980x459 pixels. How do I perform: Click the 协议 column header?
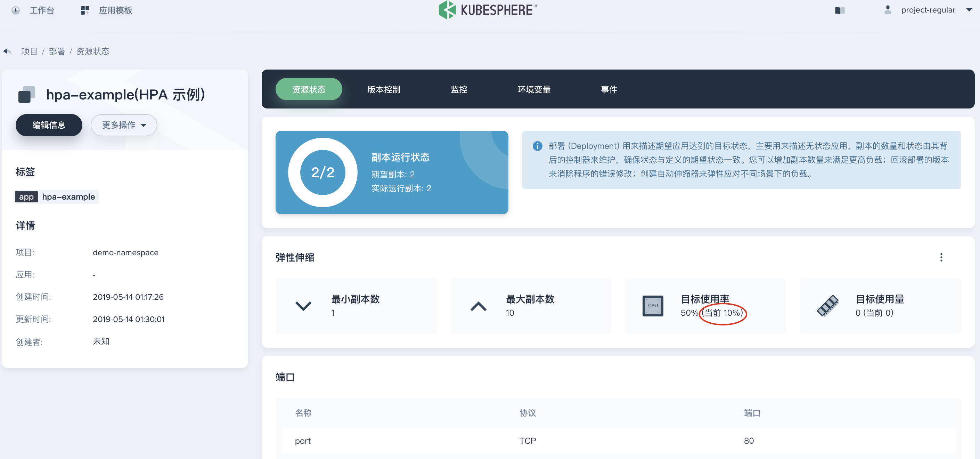point(528,413)
